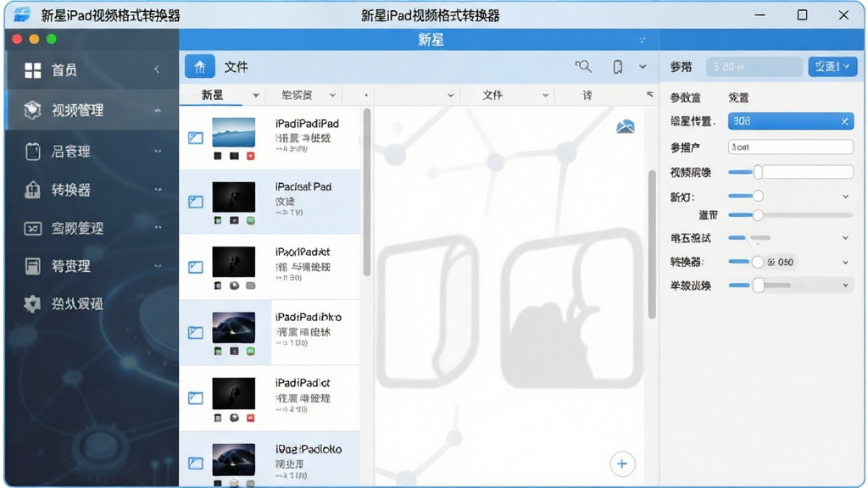This screenshot has width=868, height=488.
Task: Toggle checkbox for iPxxIPadxlt item
Action: pos(196,267)
